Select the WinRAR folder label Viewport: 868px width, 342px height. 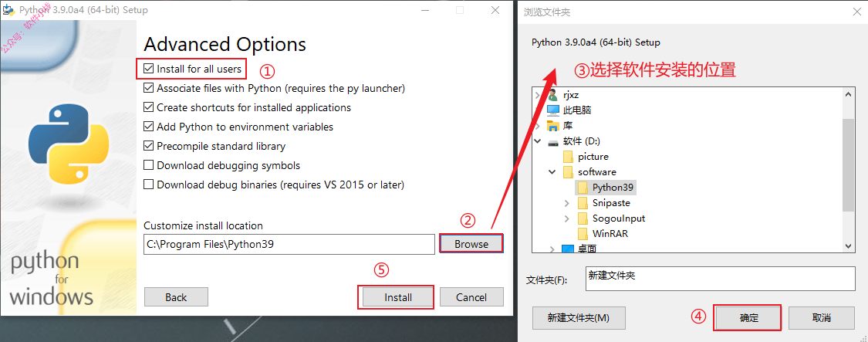tap(610, 234)
